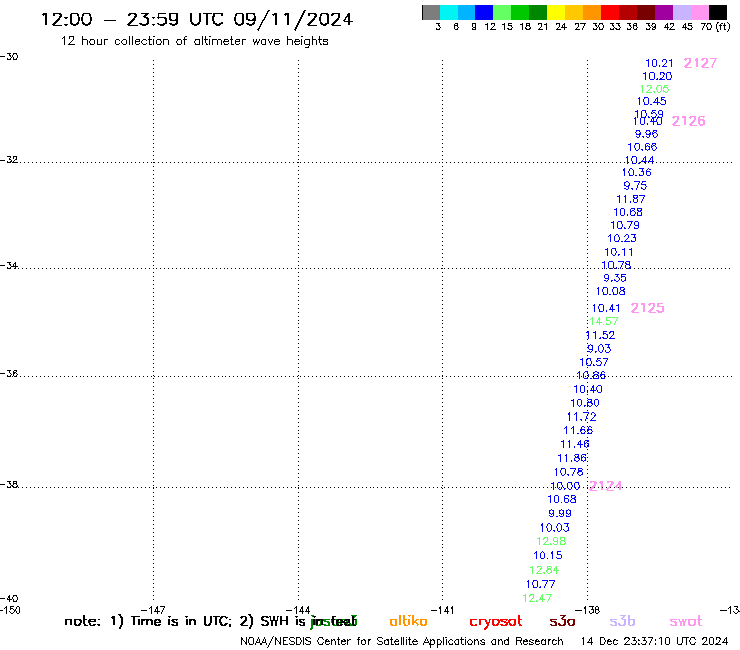Click the wave height value 10.03
Image resolution: width=740 pixels, height=650 pixels.
point(555,527)
